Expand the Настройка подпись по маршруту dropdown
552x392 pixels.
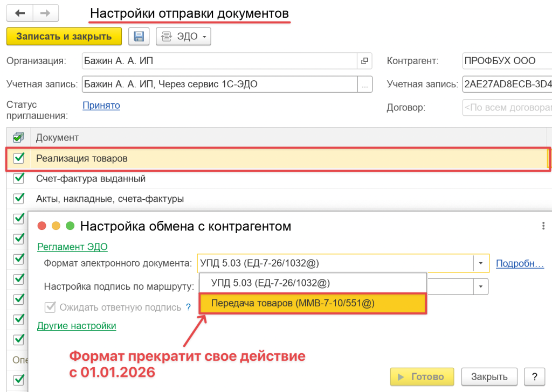481,285
